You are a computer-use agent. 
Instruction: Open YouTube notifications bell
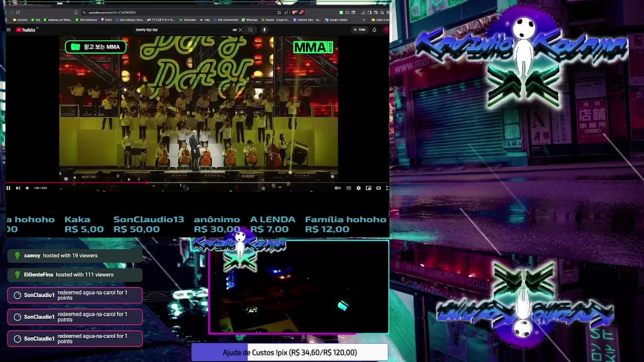[x=374, y=30]
